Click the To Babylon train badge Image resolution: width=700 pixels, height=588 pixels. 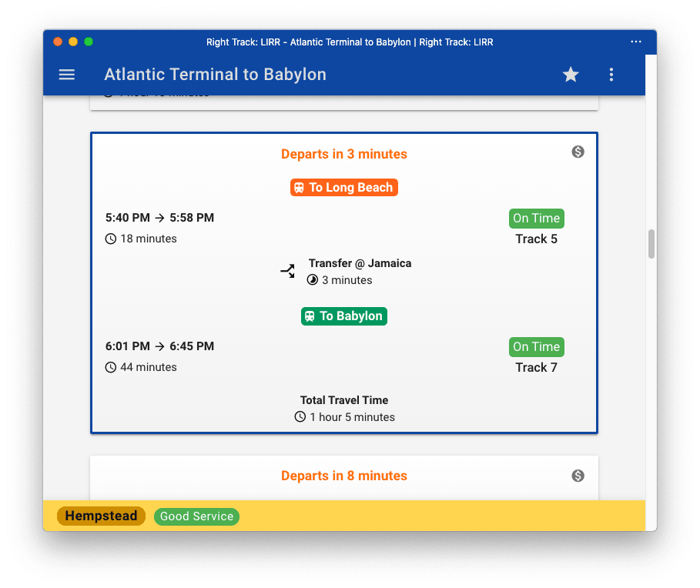pyautogui.click(x=343, y=316)
